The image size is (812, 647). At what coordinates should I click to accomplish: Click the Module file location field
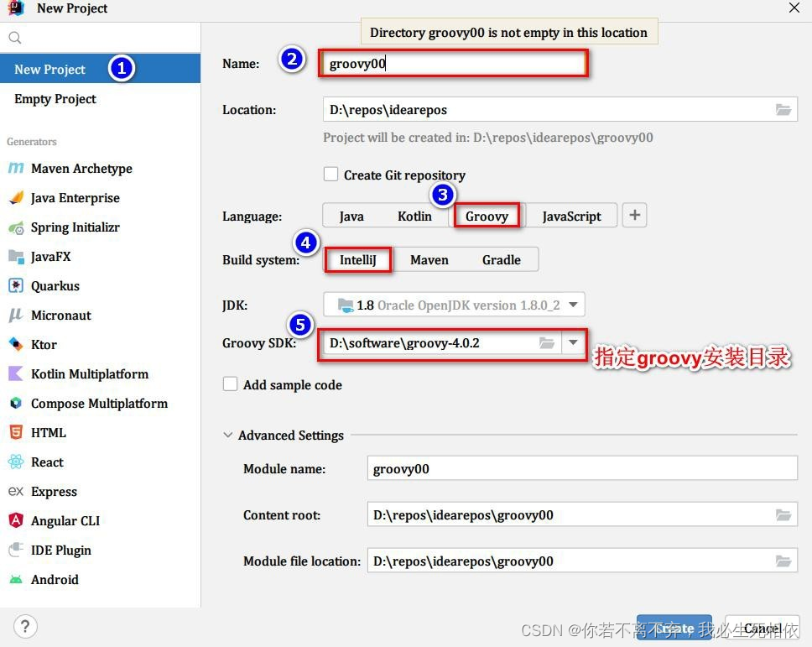coord(582,561)
